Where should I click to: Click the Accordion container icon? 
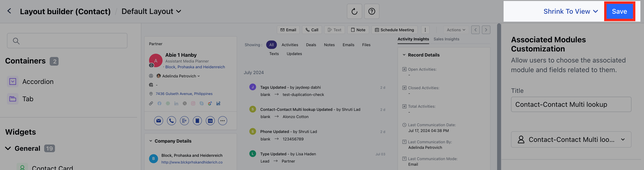pyautogui.click(x=13, y=82)
